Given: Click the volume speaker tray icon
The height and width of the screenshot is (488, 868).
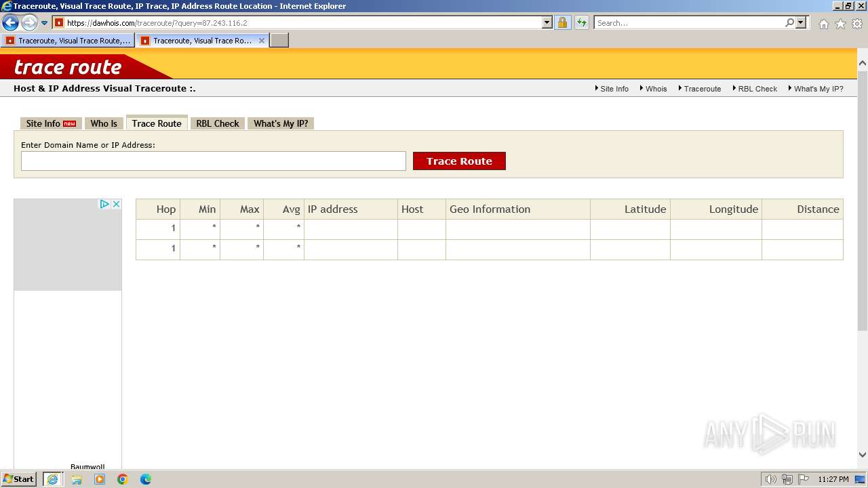Looking at the screenshot, I should [770, 479].
